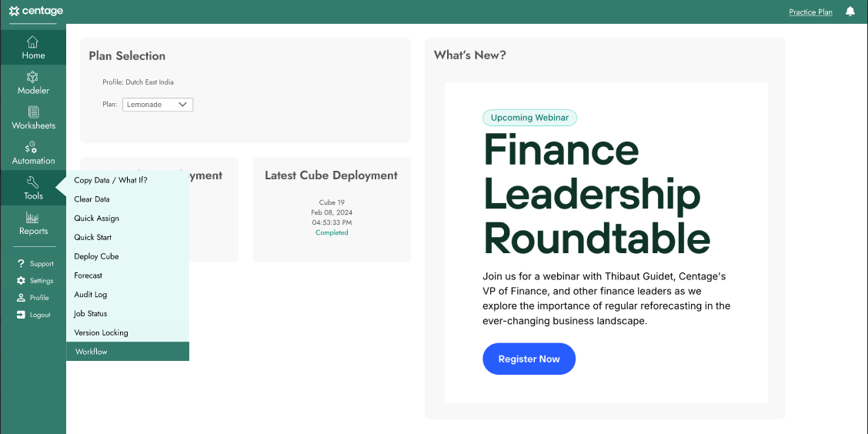Click the Centage logo
Viewport: 868px width, 434px height.
[x=36, y=11]
